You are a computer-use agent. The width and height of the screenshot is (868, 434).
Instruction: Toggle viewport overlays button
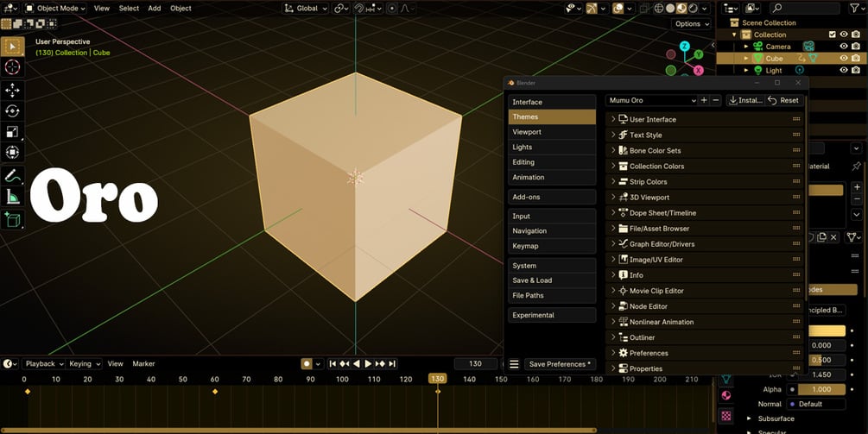(x=618, y=9)
